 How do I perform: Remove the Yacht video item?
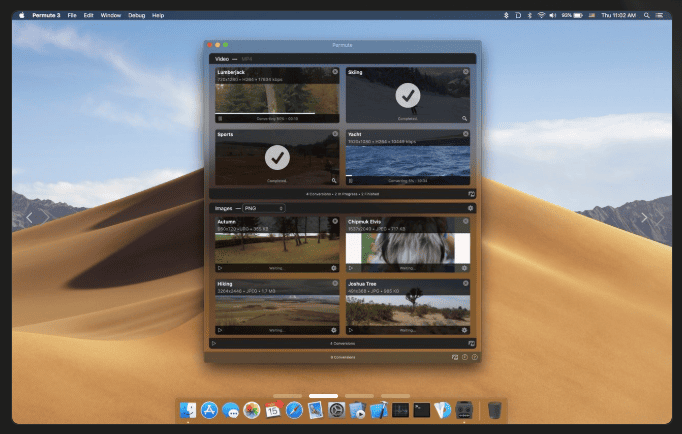coord(465,134)
